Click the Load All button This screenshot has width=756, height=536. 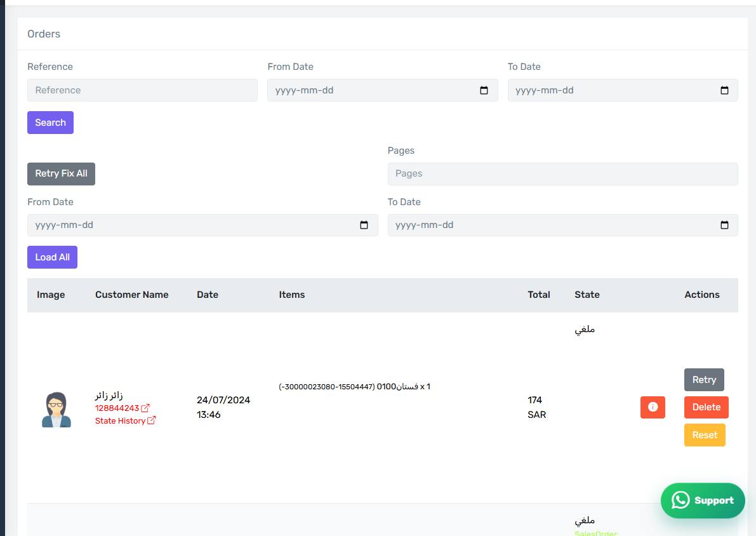(52, 257)
